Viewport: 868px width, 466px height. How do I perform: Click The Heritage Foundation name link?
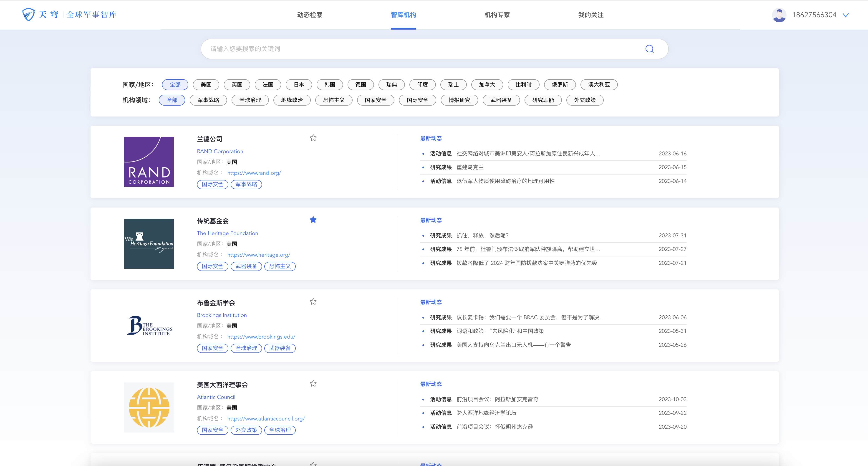[227, 233]
